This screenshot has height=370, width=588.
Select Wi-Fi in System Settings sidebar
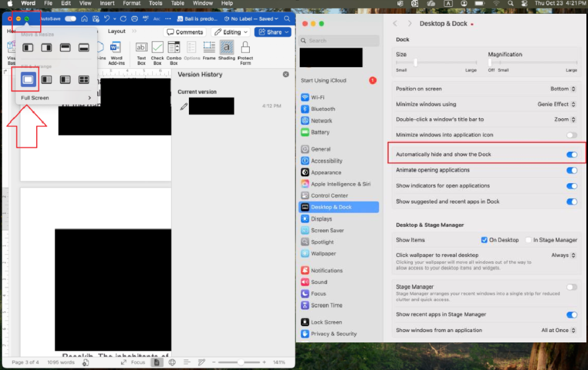tap(339, 98)
